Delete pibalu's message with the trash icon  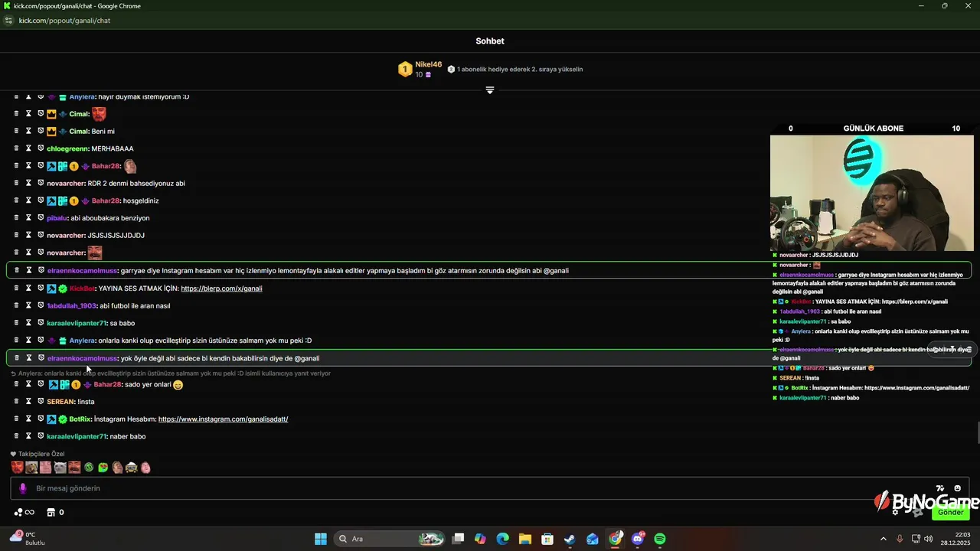16,218
